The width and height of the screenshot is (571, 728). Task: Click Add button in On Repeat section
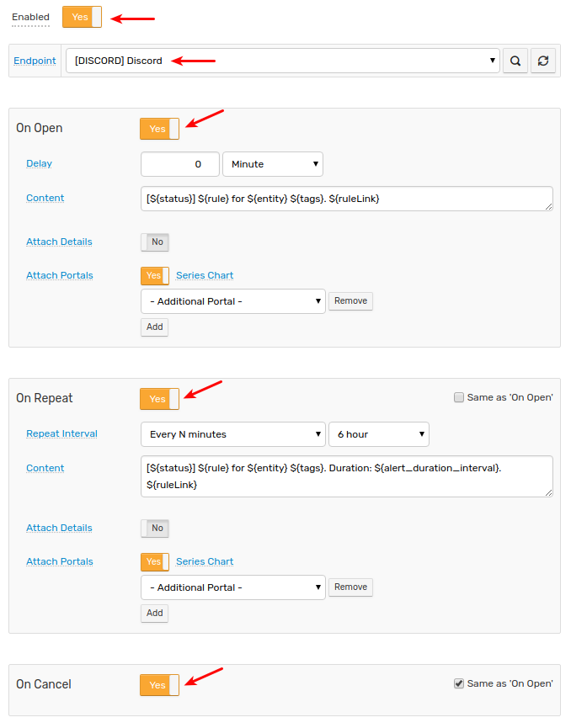(x=155, y=613)
